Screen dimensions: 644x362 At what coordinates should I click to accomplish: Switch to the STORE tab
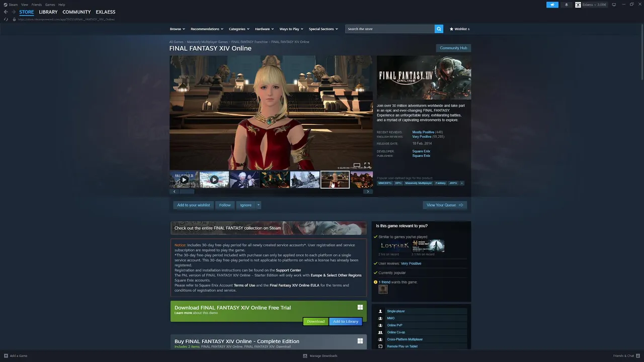[27, 12]
